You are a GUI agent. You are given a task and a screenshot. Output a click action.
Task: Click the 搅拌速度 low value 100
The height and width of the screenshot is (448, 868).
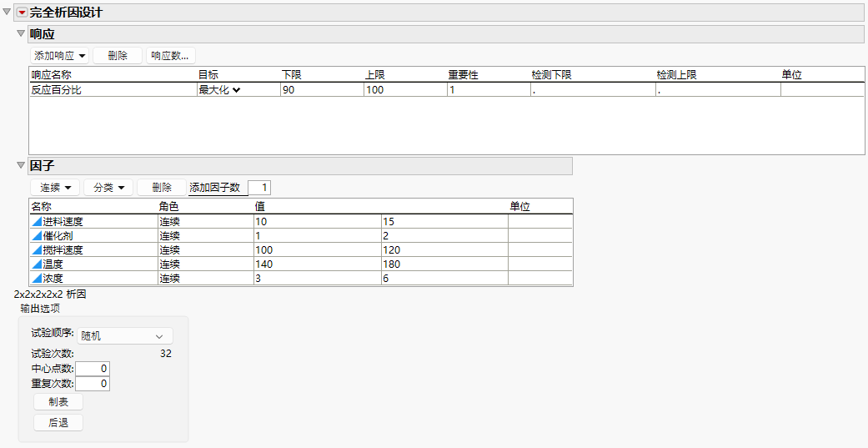coord(317,250)
